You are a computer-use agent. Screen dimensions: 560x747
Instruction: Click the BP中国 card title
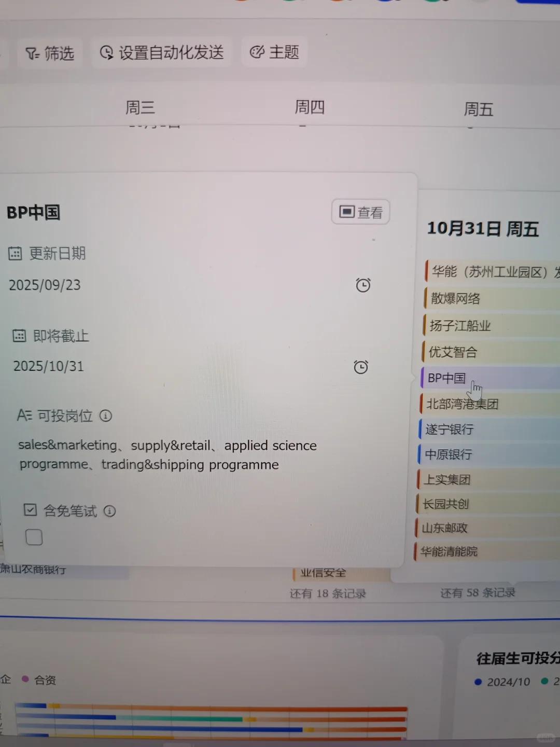tap(34, 212)
